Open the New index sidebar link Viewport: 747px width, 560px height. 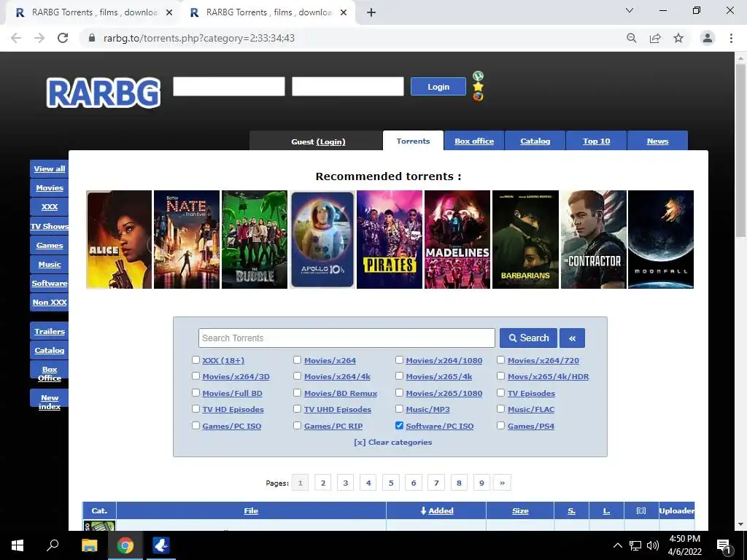50,402
